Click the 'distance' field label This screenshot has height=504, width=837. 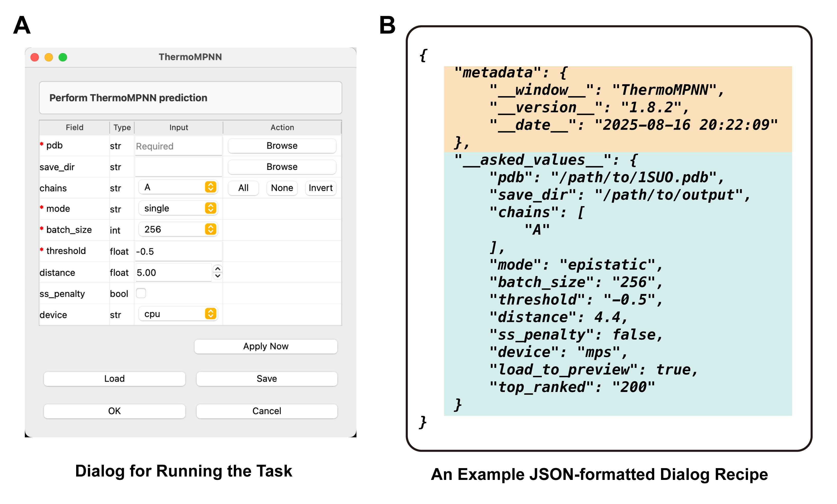coord(57,273)
